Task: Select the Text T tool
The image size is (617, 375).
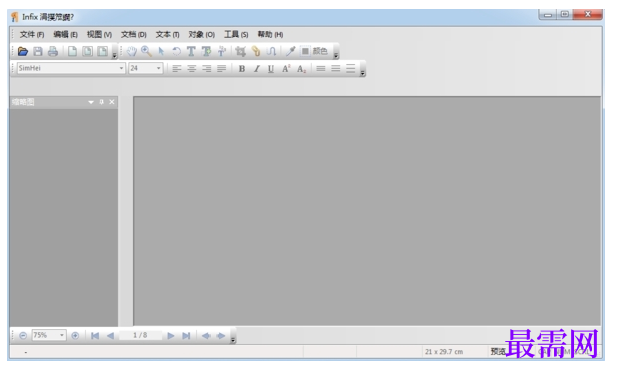Action: (191, 51)
